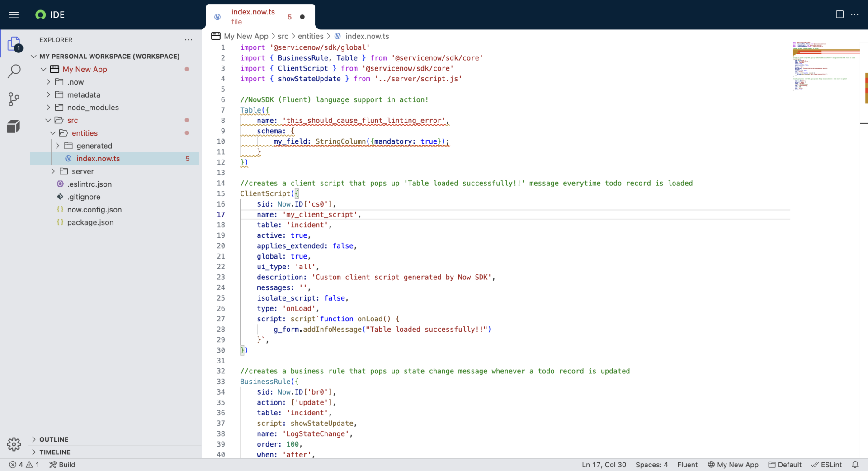Click the ESLint status bar item
The width and height of the screenshot is (868, 471).
pyautogui.click(x=827, y=465)
